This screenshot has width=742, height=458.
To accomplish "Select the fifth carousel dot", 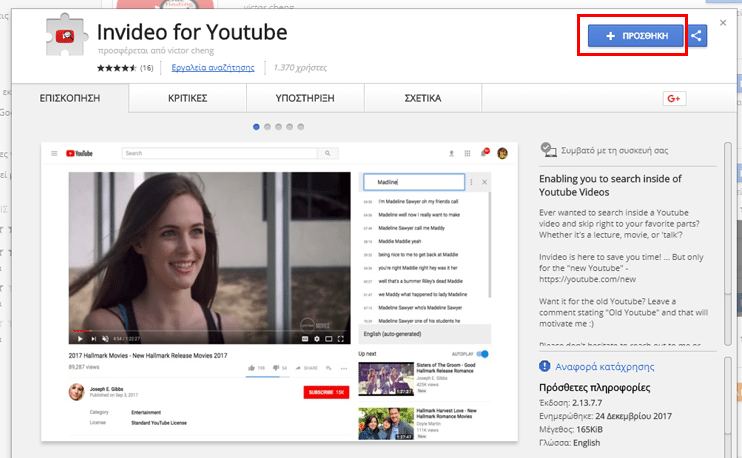I will pyautogui.click(x=300, y=127).
